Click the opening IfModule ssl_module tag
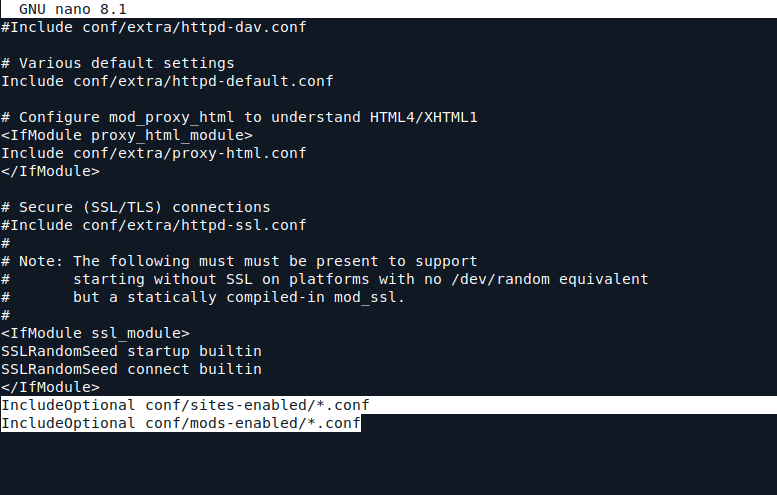 click(95, 333)
